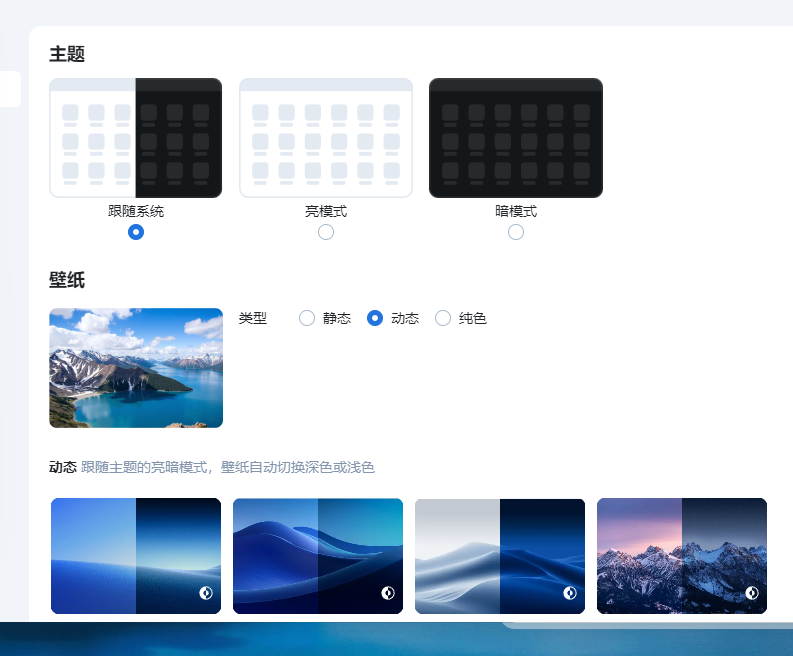Click the 亮模式 label
793x656 pixels.
326,211
